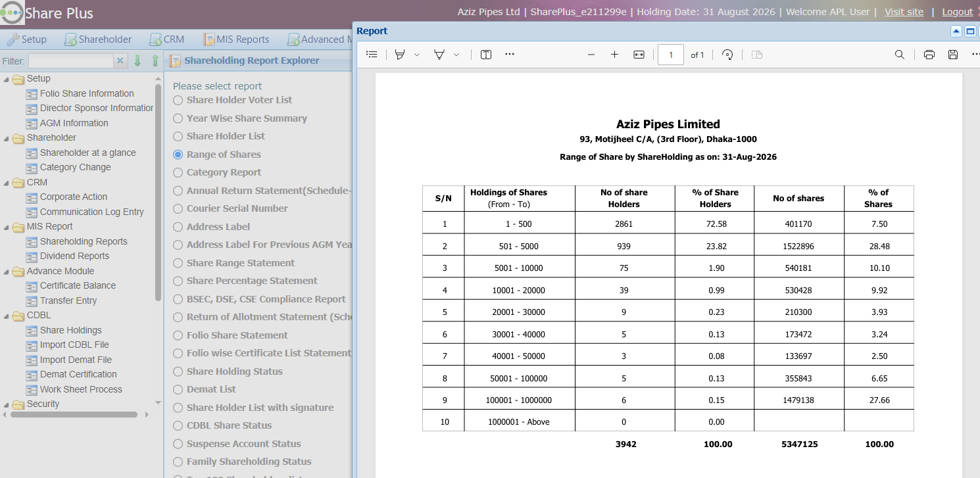Open the MIS Reports menu

[x=236, y=39]
